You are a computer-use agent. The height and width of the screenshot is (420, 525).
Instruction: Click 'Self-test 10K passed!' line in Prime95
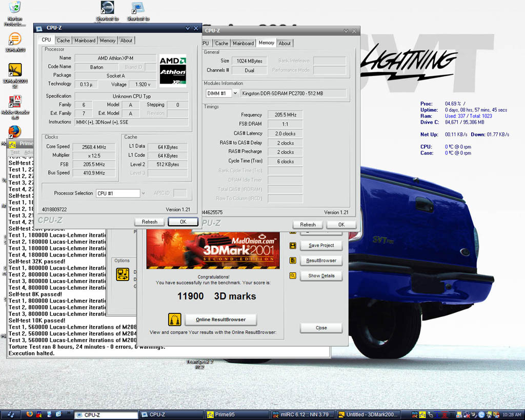click(37, 321)
